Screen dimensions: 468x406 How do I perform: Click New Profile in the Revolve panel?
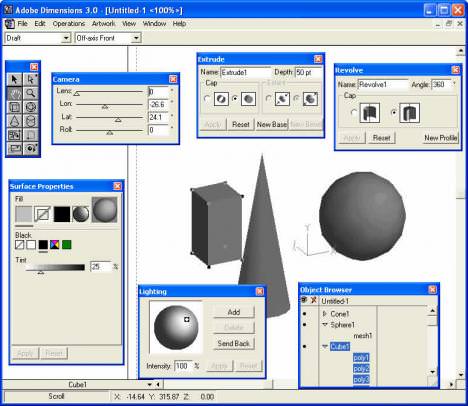[x=441, y=138]
